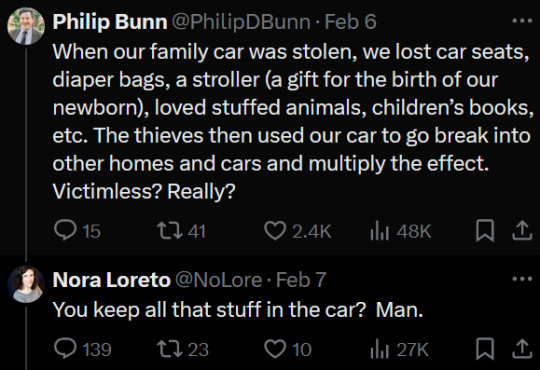
Task: Bookmark Philip Bunn's tweet
Action: pyautogui.click(x=485, y=230)
